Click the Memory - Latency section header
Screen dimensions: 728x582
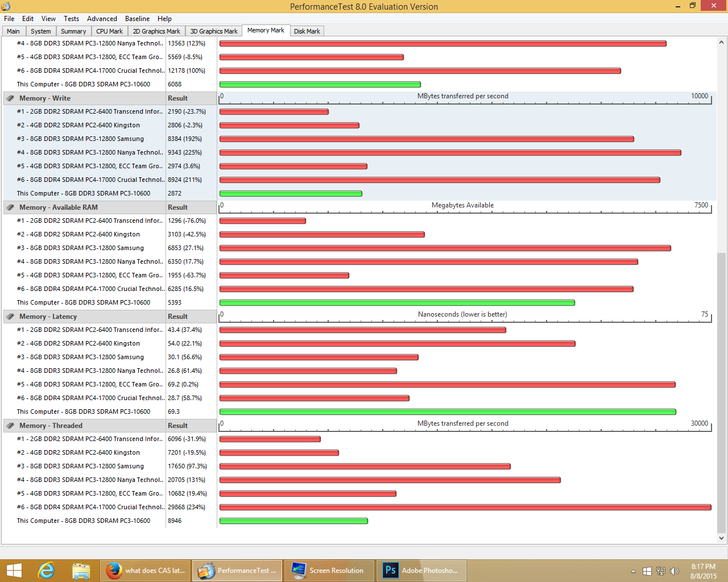coord(85,317)
